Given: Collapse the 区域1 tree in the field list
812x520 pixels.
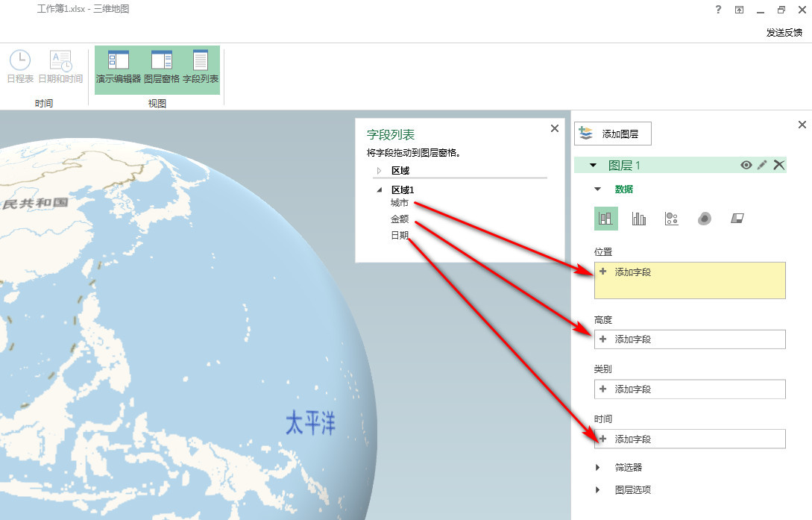Looking at the screenshot, I should pyautogui.click(x=378, y=189).
